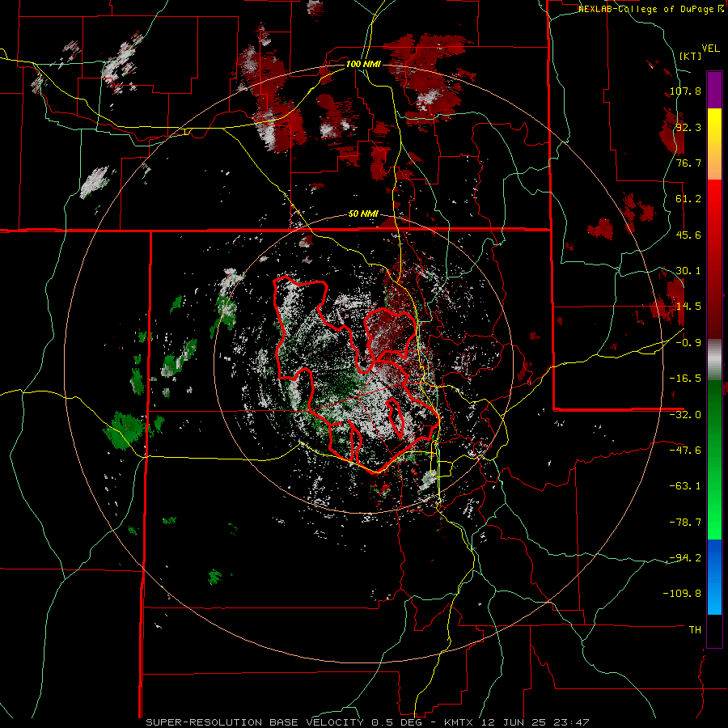Click the TH legend label
The image size is (728, 728).
coord(695,630)
